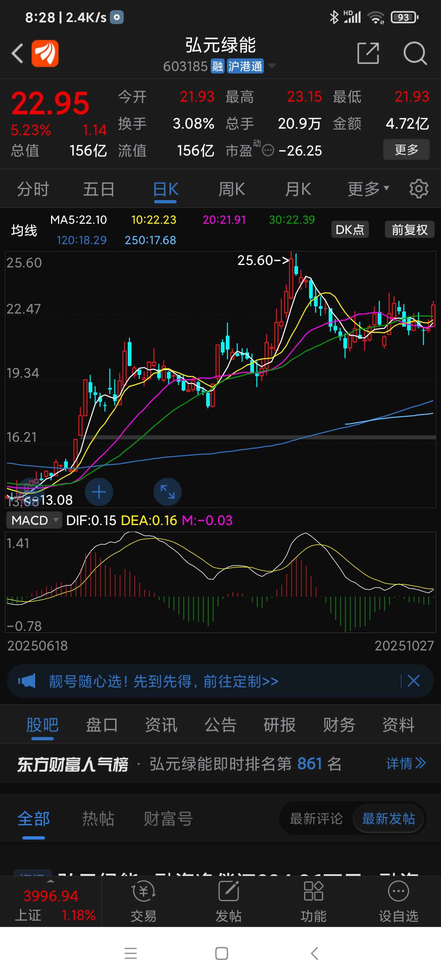
Task: Tap the chart end date 20251027
Action: 404,646
